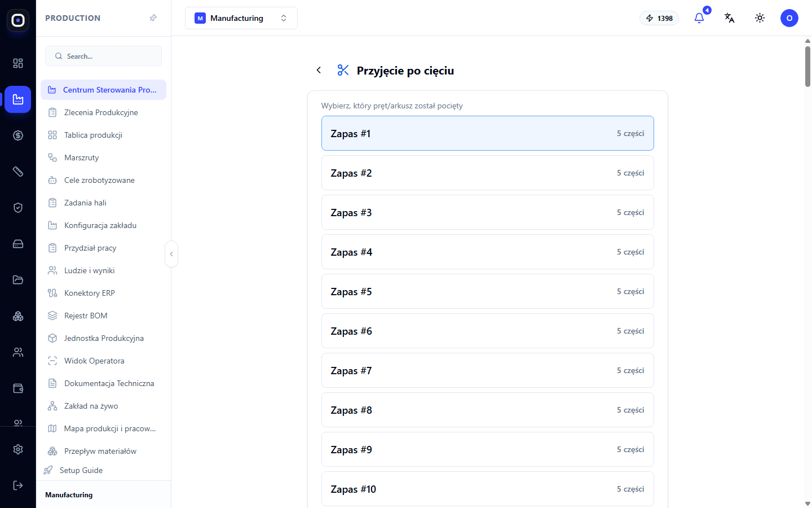
Task: Open the quality shield icon in rail
Action: click(x=18, y=208)
